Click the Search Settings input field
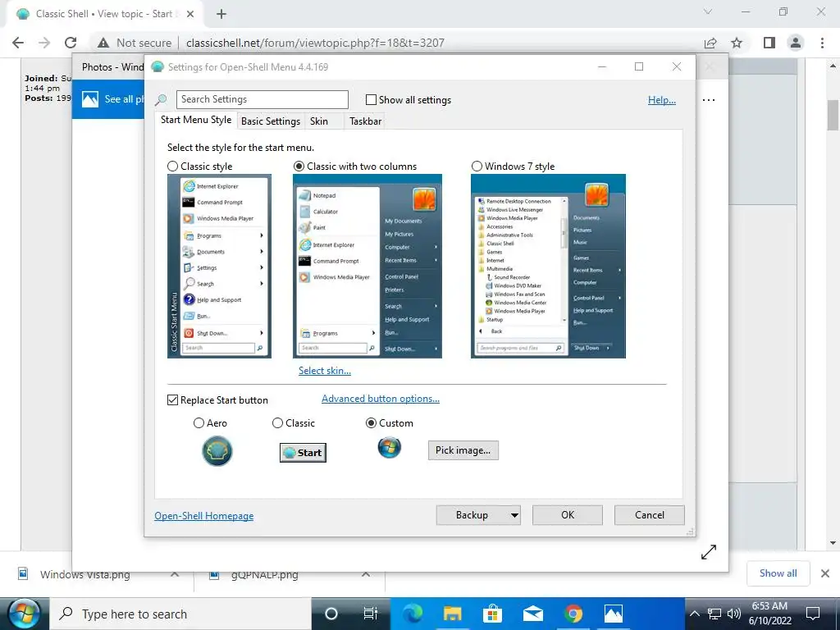The width and height of the screenshot is (840, 630). 262,99
